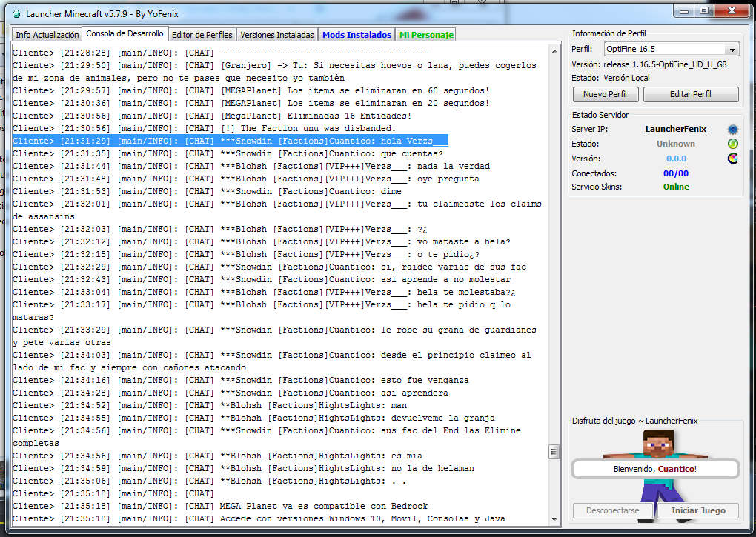Click the colorful icon beside Versión 0.0.0

(733, 159)
